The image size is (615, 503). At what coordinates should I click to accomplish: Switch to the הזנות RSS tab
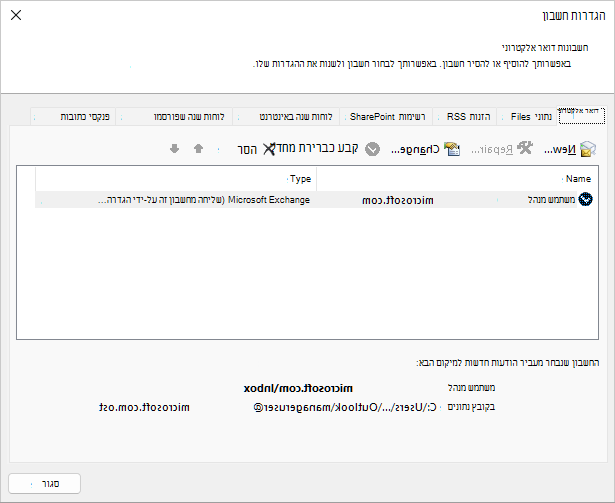(x=465, y=117)
